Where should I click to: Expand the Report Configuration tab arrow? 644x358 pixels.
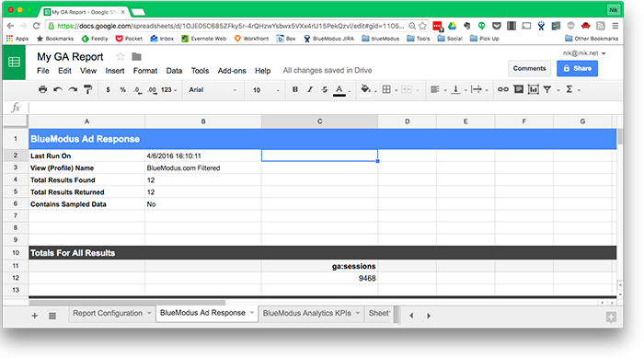[x=149, y=313]
